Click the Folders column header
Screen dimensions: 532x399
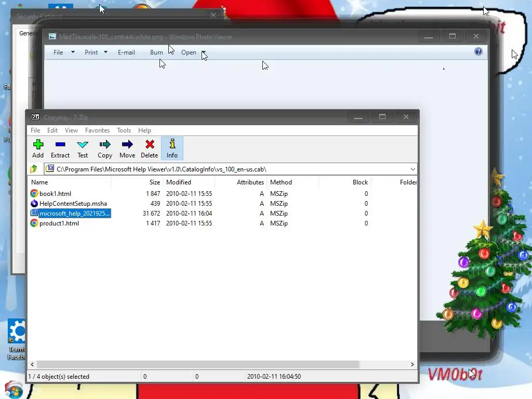pyautogui.click(x=394, y=182)
